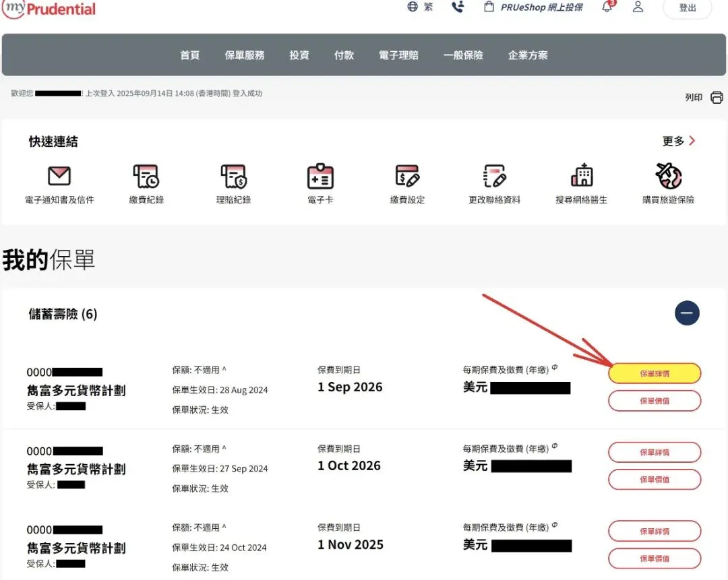Click the PRUeShop 網上投保 link text

point(541,7)
